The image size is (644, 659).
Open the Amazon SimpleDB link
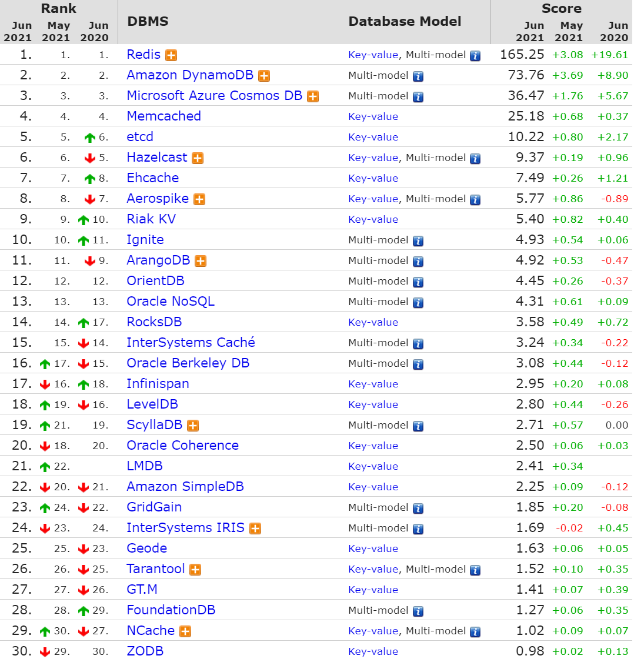pyautogui.click(x=185, y=487)
